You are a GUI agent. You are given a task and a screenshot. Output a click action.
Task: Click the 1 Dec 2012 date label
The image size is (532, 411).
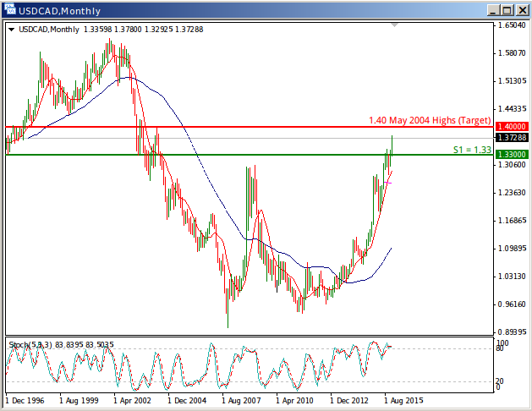click(x=349, y=401)
